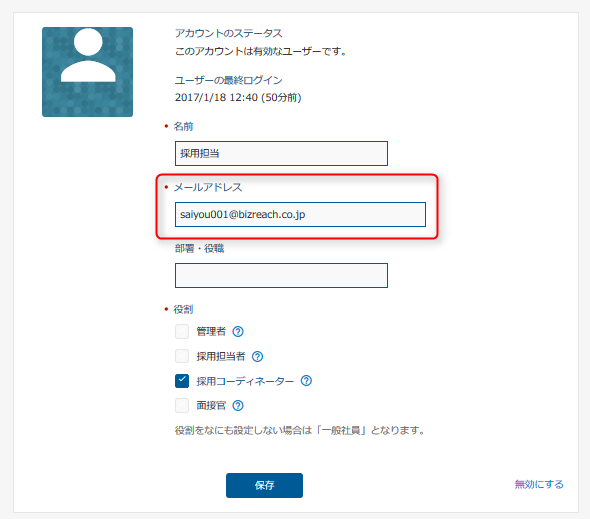Open help icon next to 面接官
Viewport: 590px width, 519px height.
[x=238, y=405]
